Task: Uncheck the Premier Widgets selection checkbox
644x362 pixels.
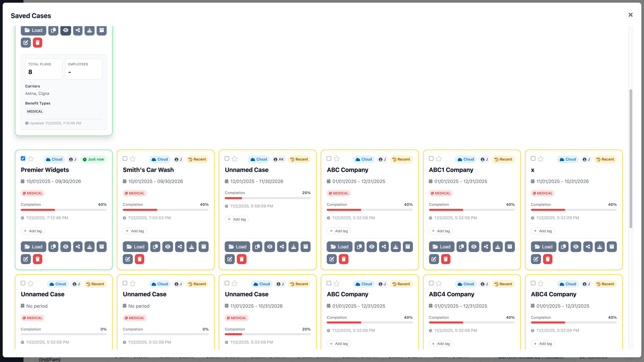Action: point(23,158)
